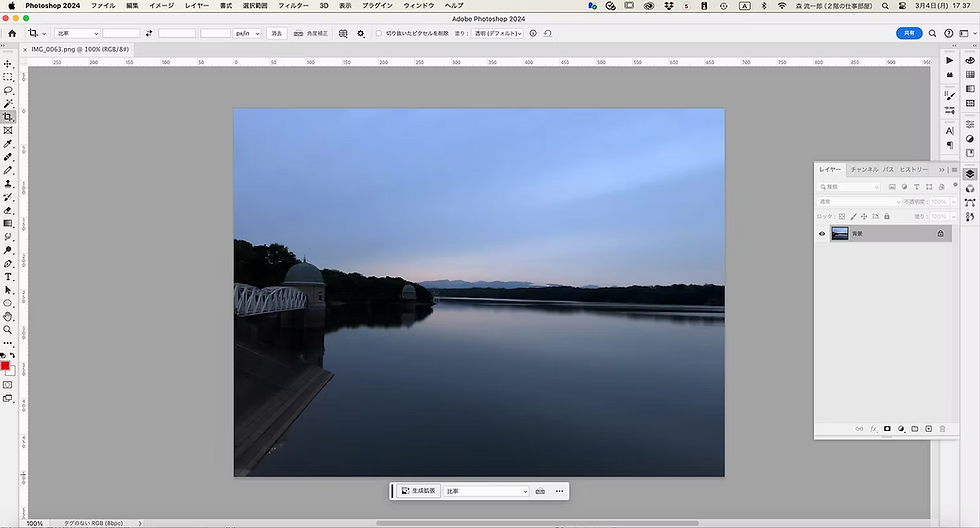
Task: Click the Home icon in options bar
Action: point(12,34)
